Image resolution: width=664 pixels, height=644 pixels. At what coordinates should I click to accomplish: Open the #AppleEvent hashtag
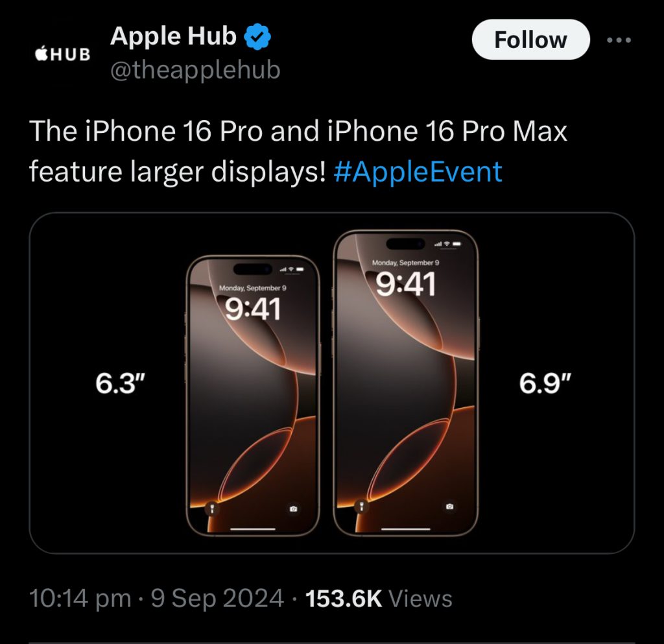(x=418, y=172)
